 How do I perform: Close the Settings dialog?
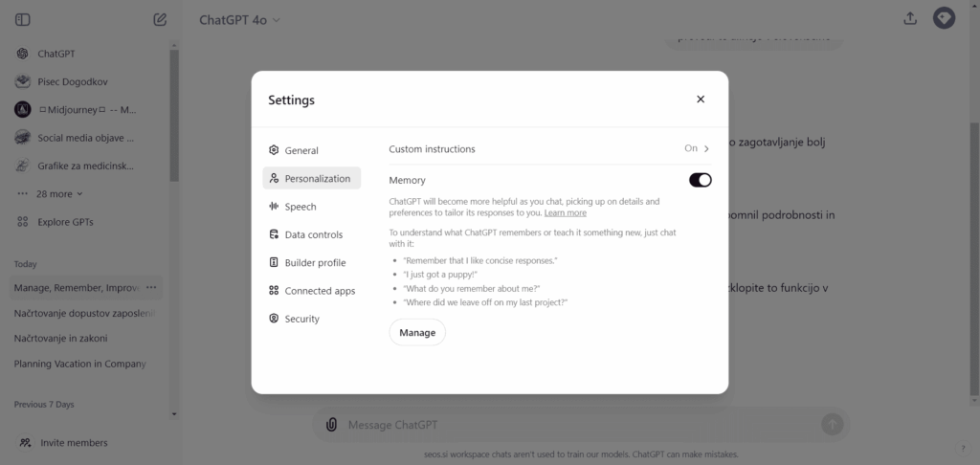(701, 99)
